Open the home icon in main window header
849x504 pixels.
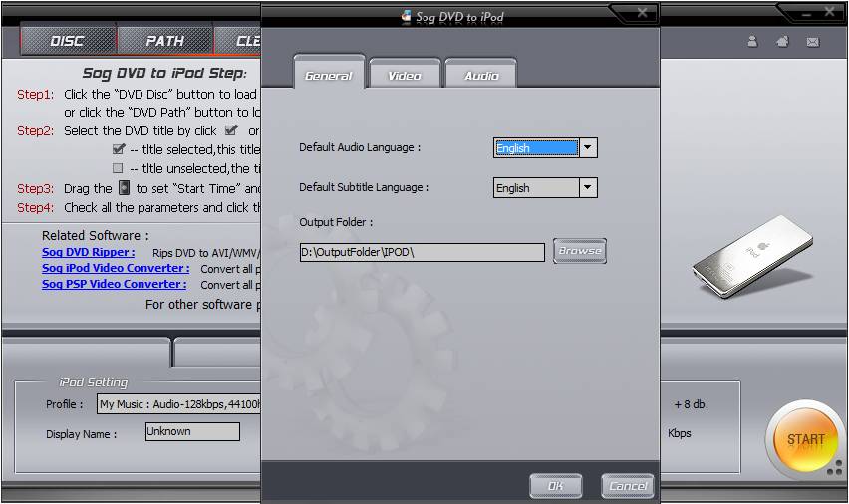782,41
